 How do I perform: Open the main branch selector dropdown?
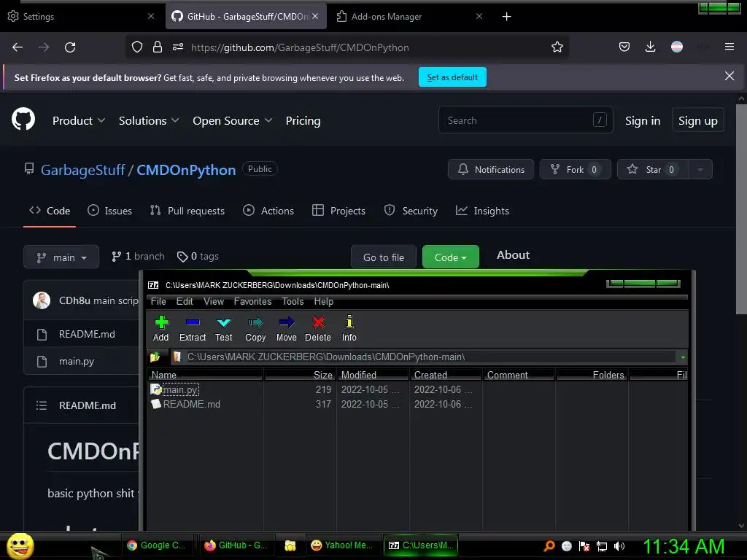click(61, 257)
